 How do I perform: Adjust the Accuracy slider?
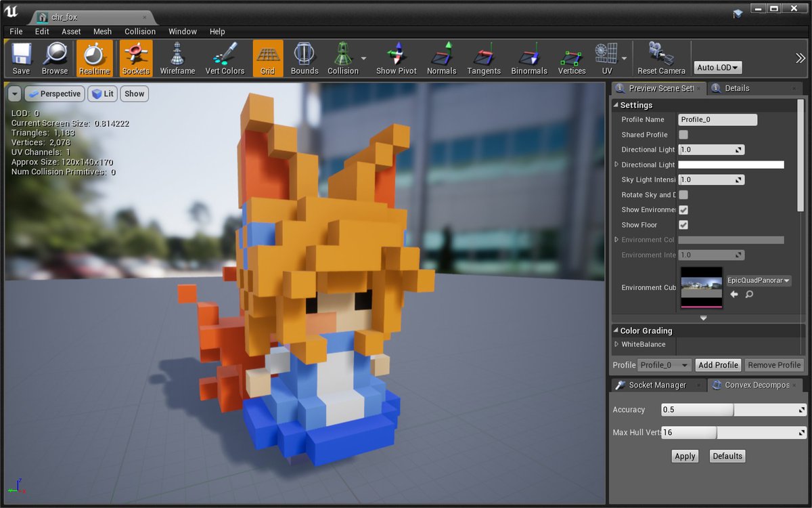click(734, 410)
